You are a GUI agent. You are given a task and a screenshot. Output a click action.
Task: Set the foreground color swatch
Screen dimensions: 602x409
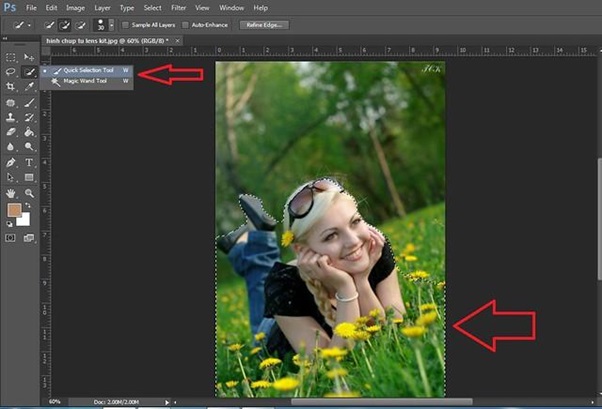14,210
